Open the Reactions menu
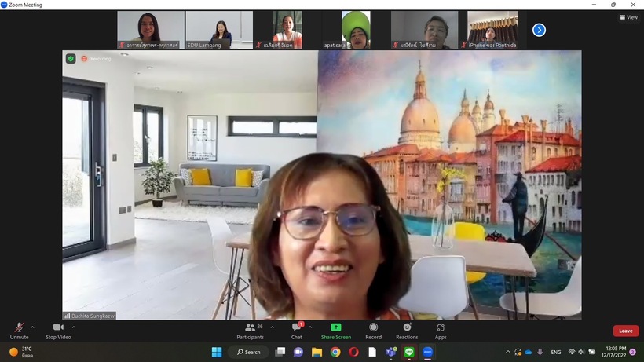Image resolution: width=644 pixels, height=362 pixels. point(407,331)
